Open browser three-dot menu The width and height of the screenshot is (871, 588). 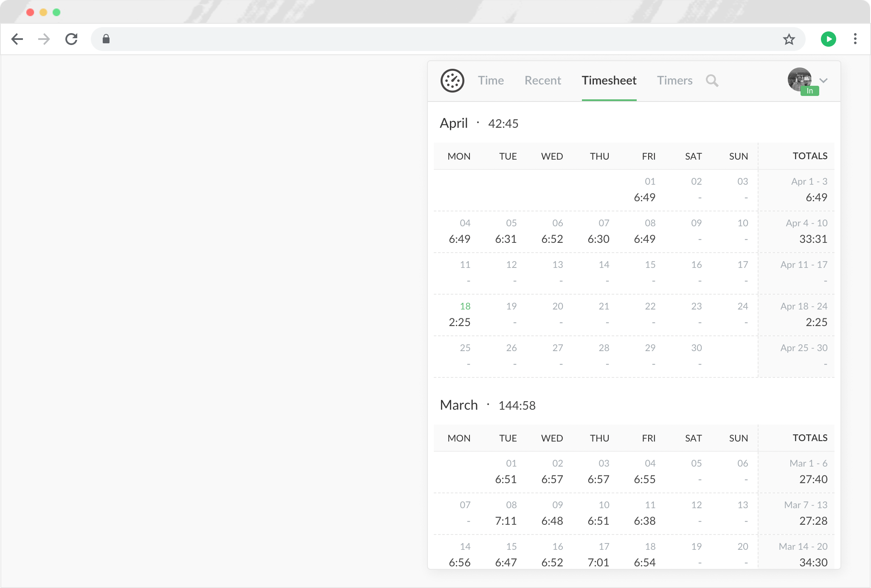[855, 39]
